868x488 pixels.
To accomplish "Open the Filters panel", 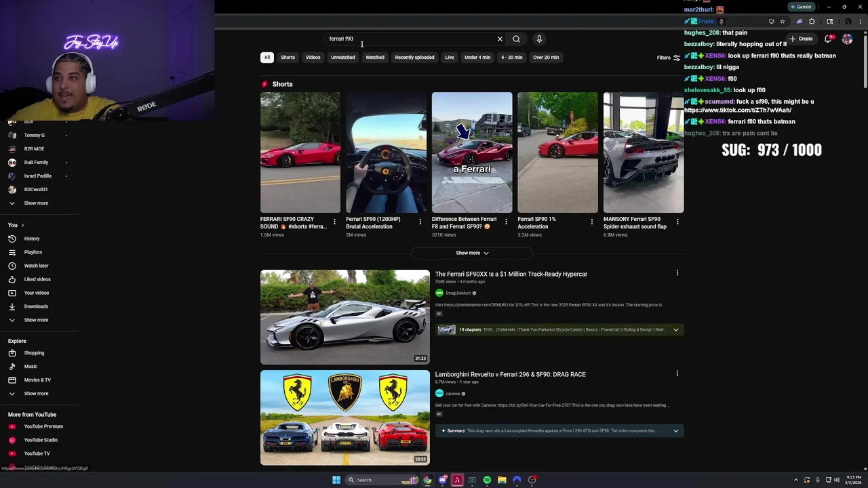I will (669, 58).
